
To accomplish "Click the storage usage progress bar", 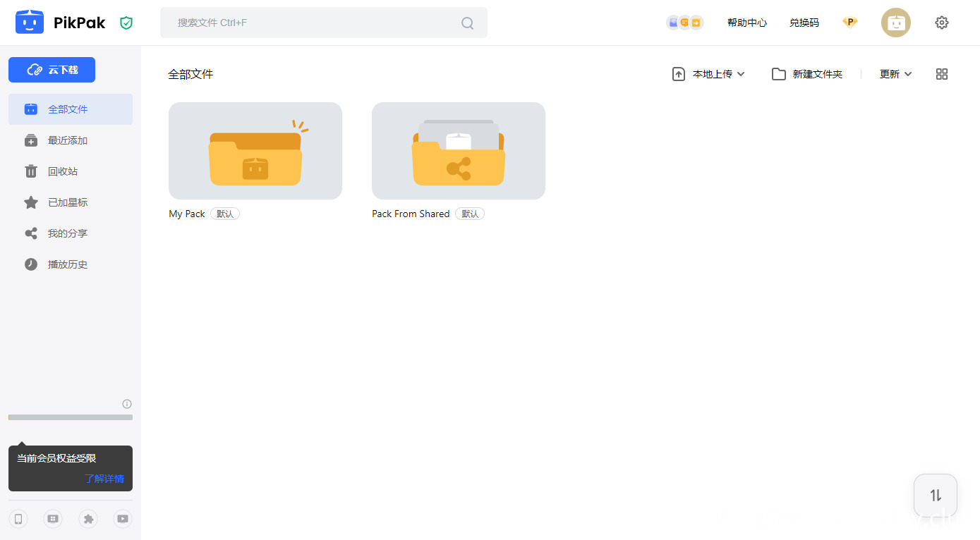I will coord(71,417).
